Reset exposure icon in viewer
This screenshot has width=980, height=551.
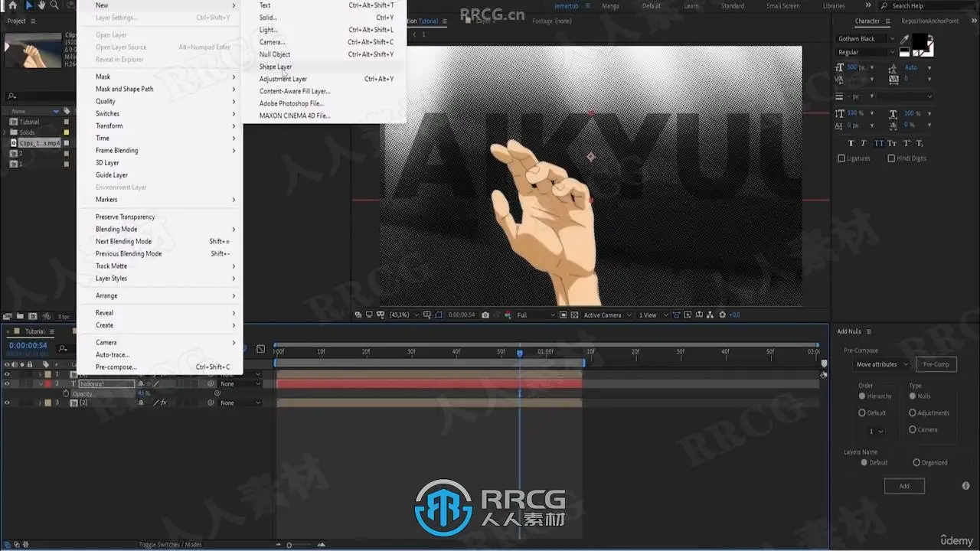tap(722, 315)
